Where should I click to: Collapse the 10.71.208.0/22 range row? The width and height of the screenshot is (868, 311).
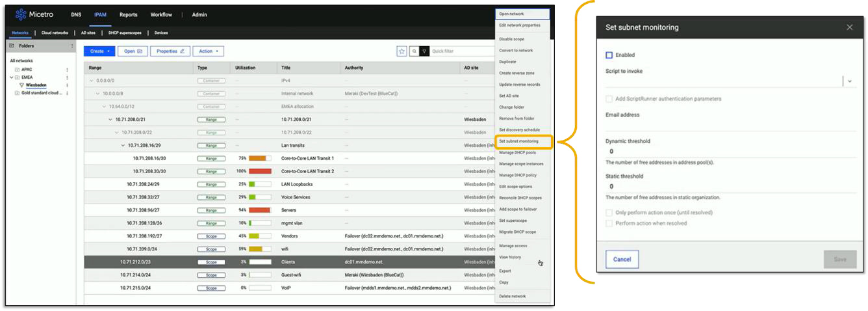116,132
